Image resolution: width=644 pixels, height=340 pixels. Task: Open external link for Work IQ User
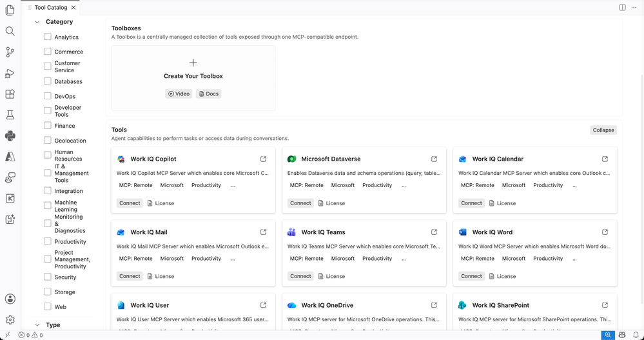[263, 305]
